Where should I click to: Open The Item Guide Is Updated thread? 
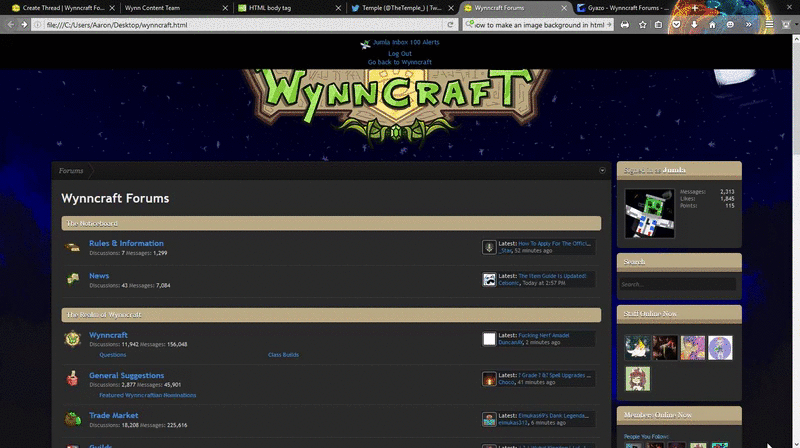tap(552, 276)
